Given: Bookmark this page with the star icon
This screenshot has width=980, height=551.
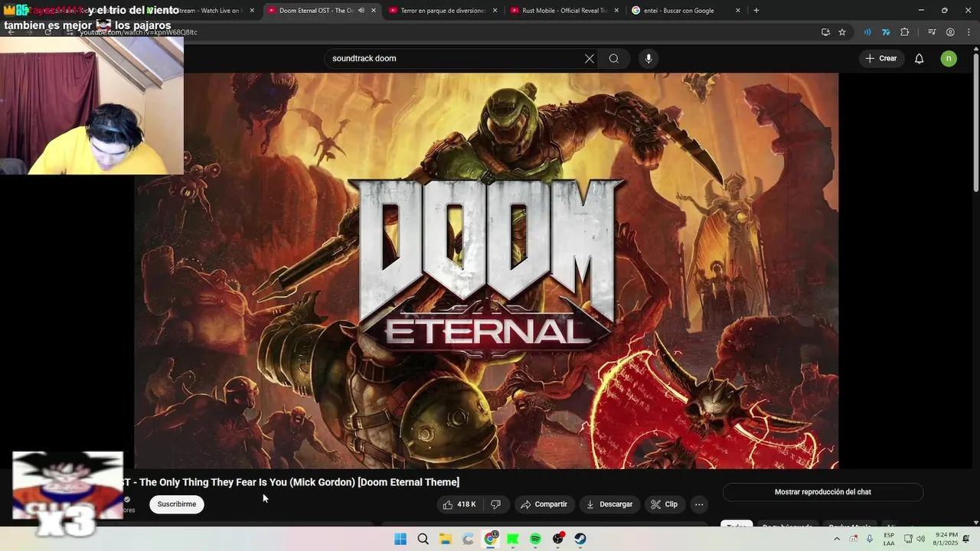Looking at the screenshot, I should click(842, 32).
